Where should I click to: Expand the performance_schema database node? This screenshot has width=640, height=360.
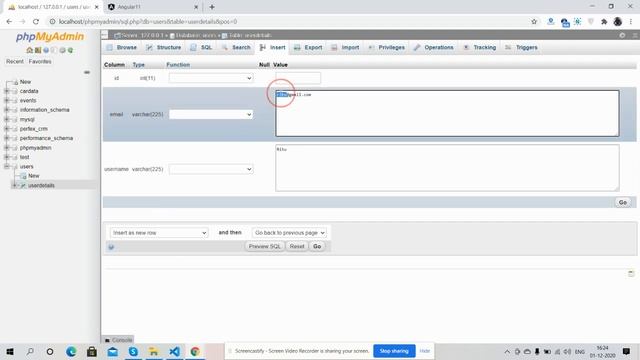7,138
